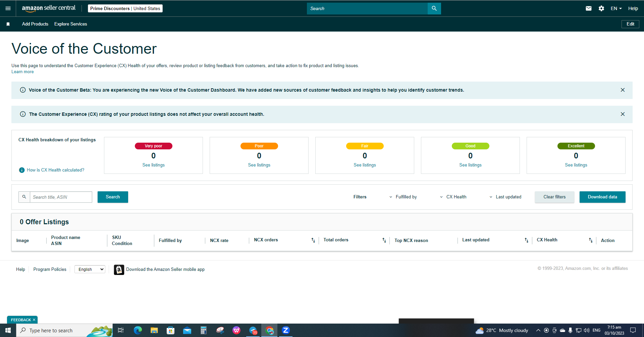Open Telegram from taskbar
The width and height of the screenshot is (644, 337).
(253, 330)
